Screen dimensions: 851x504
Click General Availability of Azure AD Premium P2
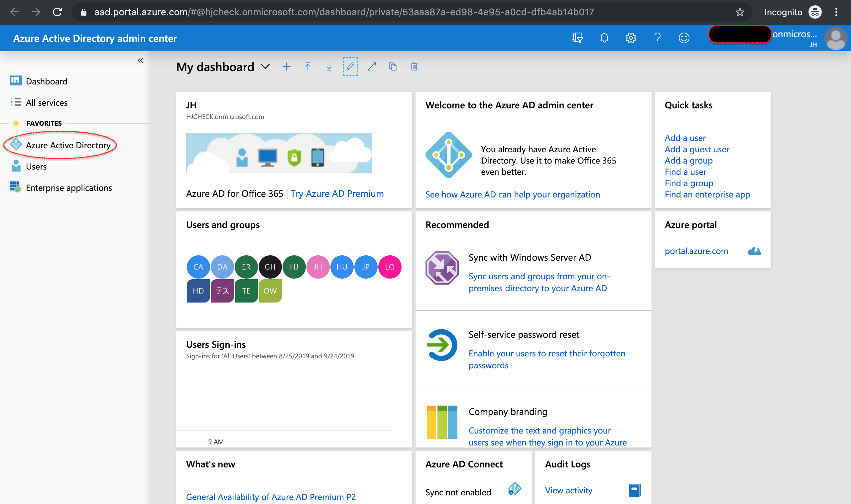point(271,497)
